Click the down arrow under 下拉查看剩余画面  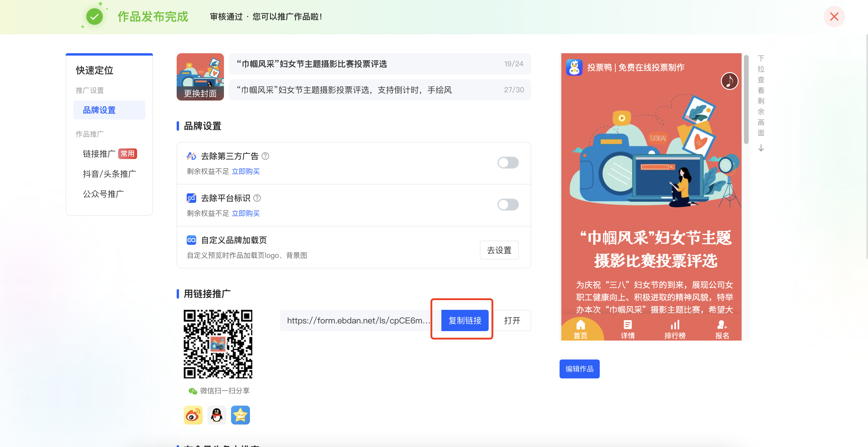tap(761, 148)
